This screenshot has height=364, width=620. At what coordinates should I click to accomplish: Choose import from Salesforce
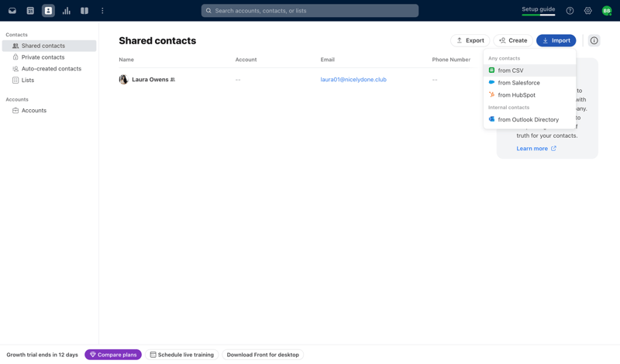tap(529, 83)
